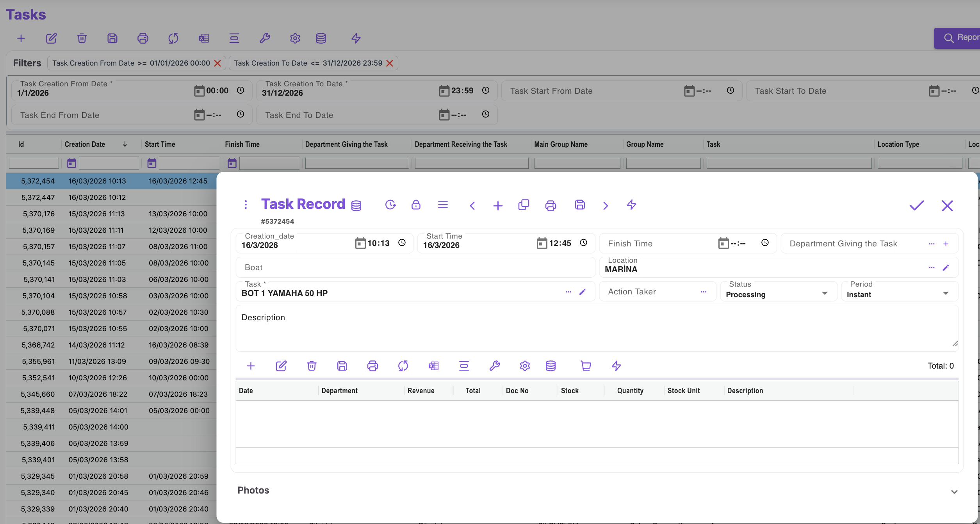Click the trash icon in detail grid toolbar
The width and height of the screenshot is (980, 524).
point(312,366)
